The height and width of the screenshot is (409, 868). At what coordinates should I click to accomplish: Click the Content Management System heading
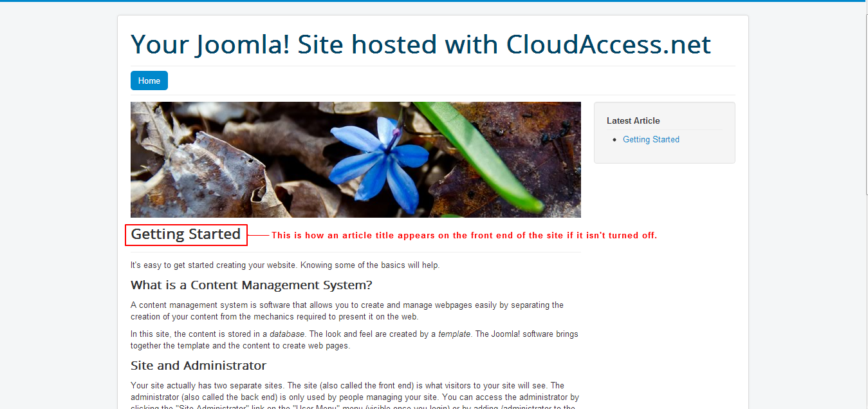(x=252, y=285)
